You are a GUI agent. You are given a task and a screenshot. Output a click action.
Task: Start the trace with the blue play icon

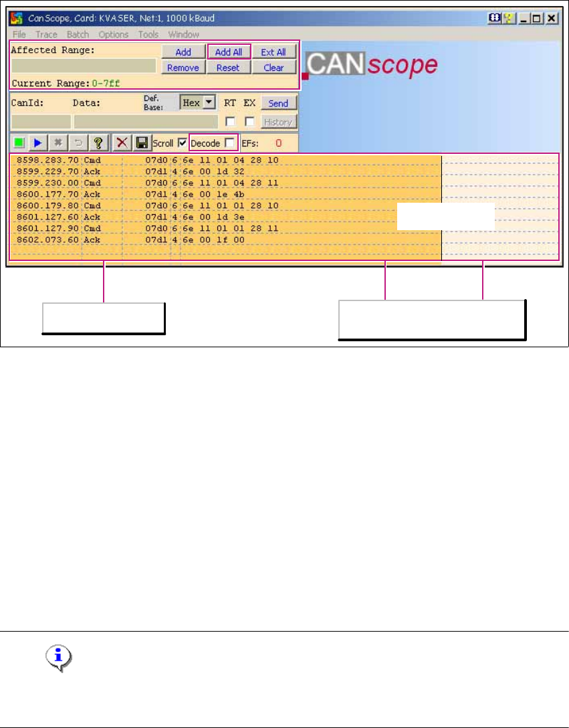click(37, 143)
